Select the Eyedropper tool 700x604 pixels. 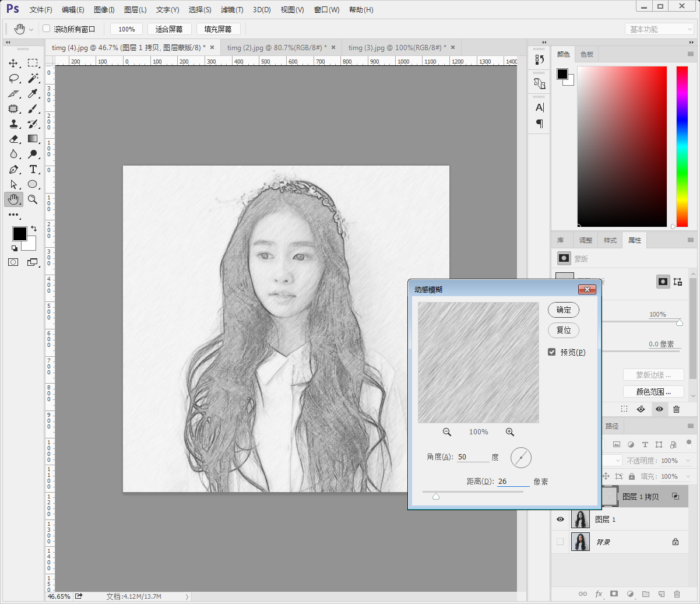tap(33, 93)
